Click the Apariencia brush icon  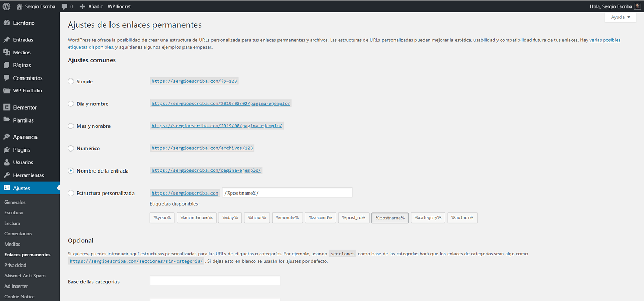pos(6,137)
